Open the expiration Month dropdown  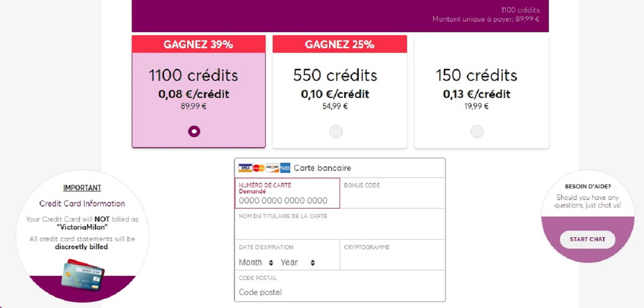point(256,262)
